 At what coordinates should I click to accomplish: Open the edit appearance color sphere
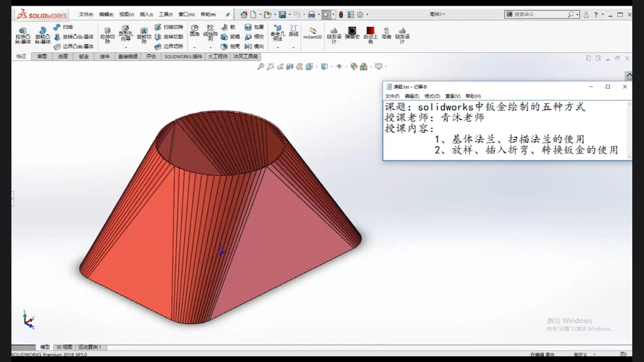(x=354, y=66)
